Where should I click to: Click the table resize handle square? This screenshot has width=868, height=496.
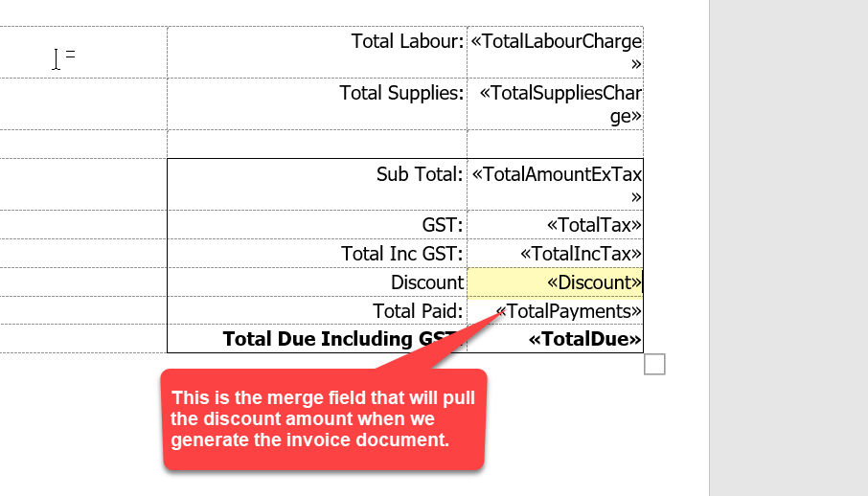[655, 364]
